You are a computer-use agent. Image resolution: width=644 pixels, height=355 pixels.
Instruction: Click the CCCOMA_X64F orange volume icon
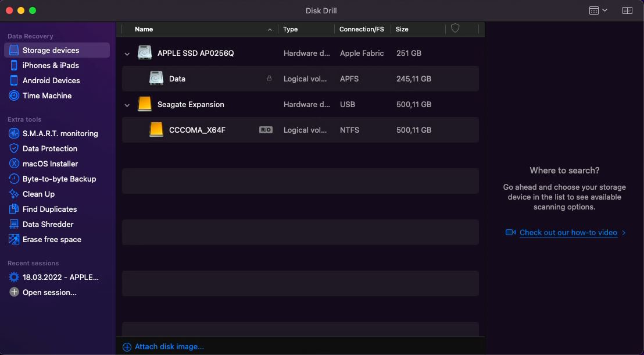156,130
